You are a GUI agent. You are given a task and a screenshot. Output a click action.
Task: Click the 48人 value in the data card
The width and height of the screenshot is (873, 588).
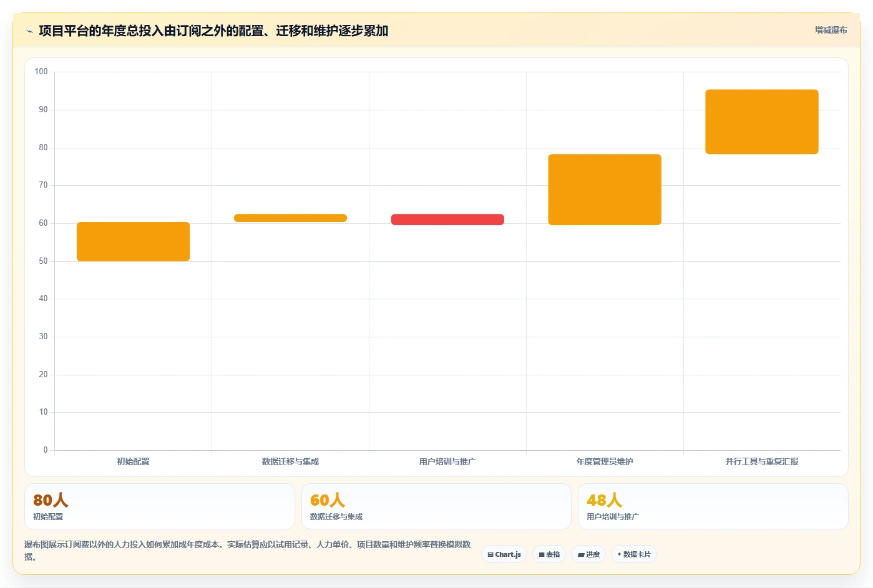pyautogui.click(x=604, y=500)
